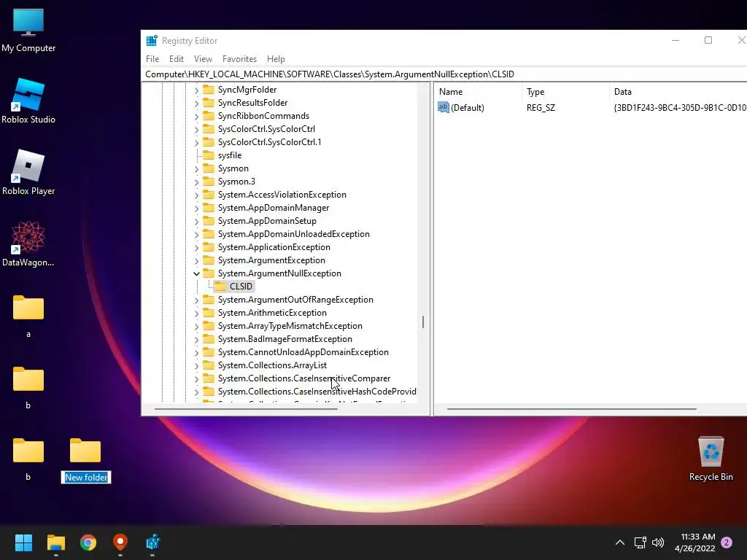Screen dimensions: 747x560
Task: Expand the System.BadImageFormatException key
Action: [196, 339]
